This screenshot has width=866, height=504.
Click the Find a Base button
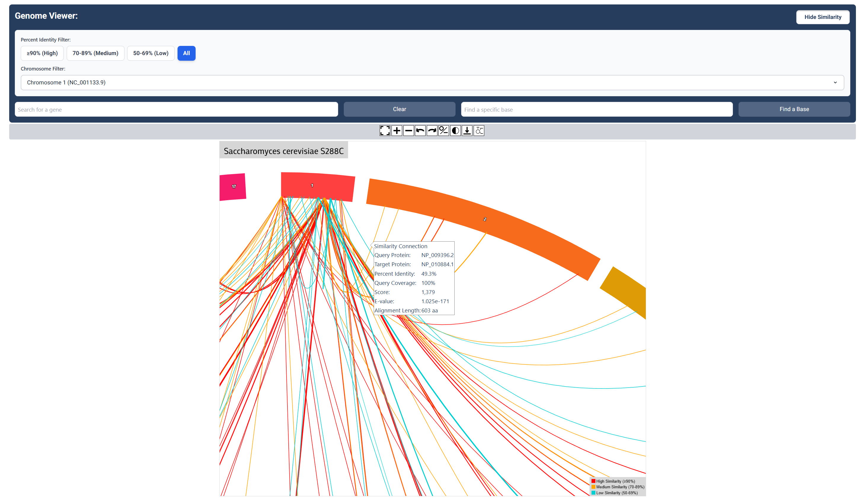point(794,109)
